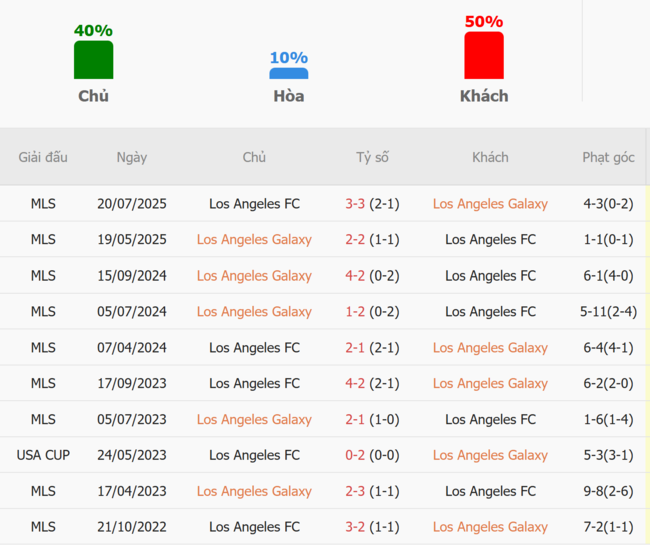650x555 pixels.
Task: Select the Ngày column header
Action: (132, 158)
